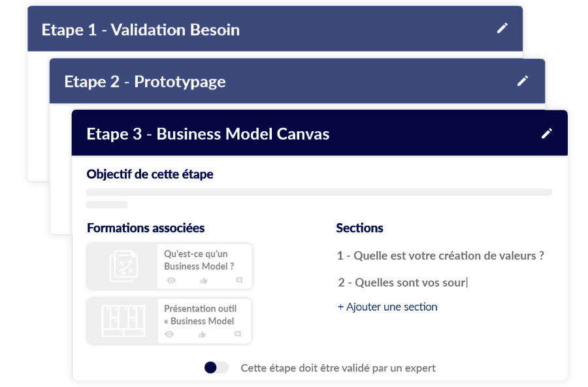
Task: Click eye icon on Présentation outil card
Action: (x=169, y=334)
